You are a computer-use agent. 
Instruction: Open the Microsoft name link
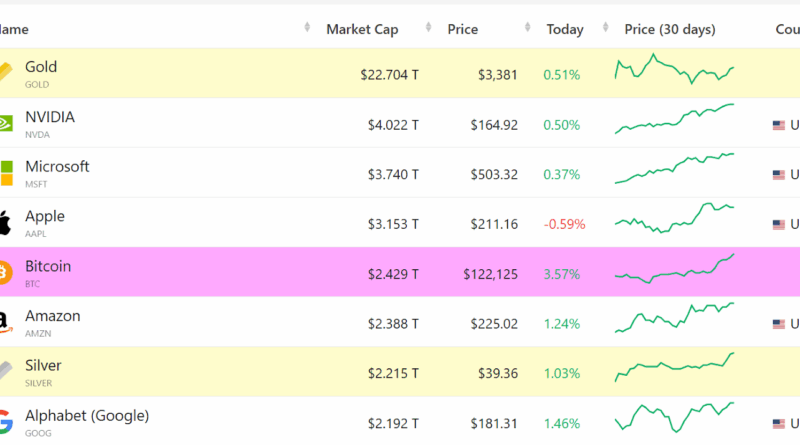coord(57,166)
